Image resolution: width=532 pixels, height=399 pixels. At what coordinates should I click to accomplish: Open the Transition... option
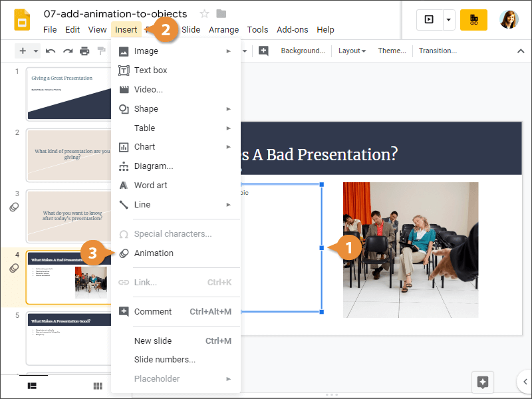pyautogui.click(x=438, y=51)
